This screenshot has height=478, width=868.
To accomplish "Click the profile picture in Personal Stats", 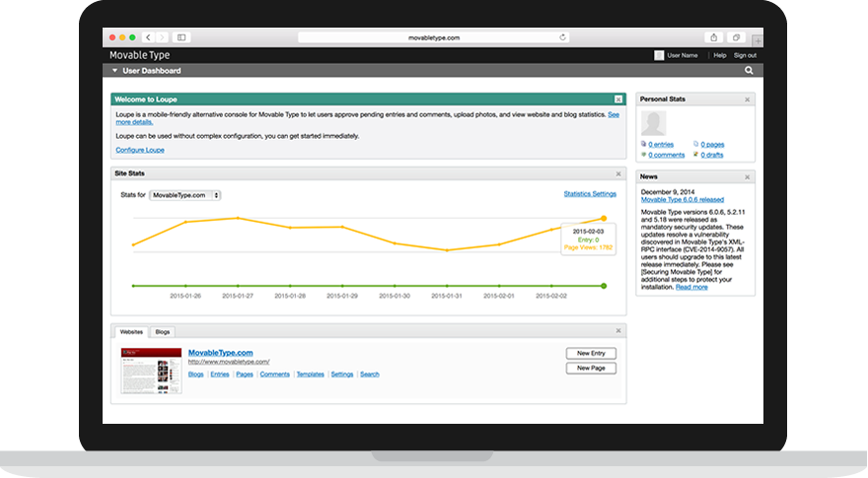I will click(x=653, y=123).
